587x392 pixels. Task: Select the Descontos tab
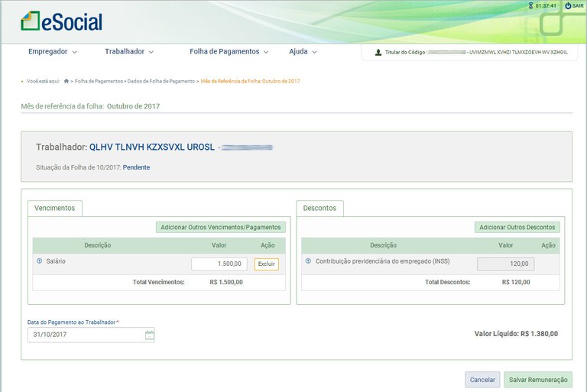(319, 208)
